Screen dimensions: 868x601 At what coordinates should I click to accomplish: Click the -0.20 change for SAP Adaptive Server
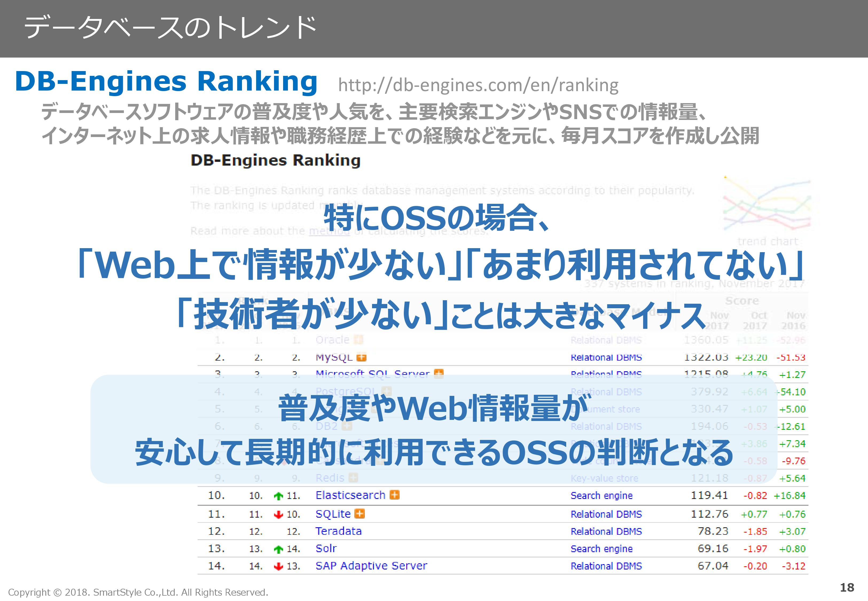tap(755, 566)
